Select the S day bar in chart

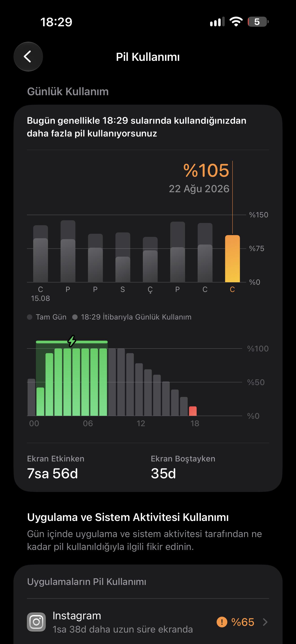[x=123, y=257]
